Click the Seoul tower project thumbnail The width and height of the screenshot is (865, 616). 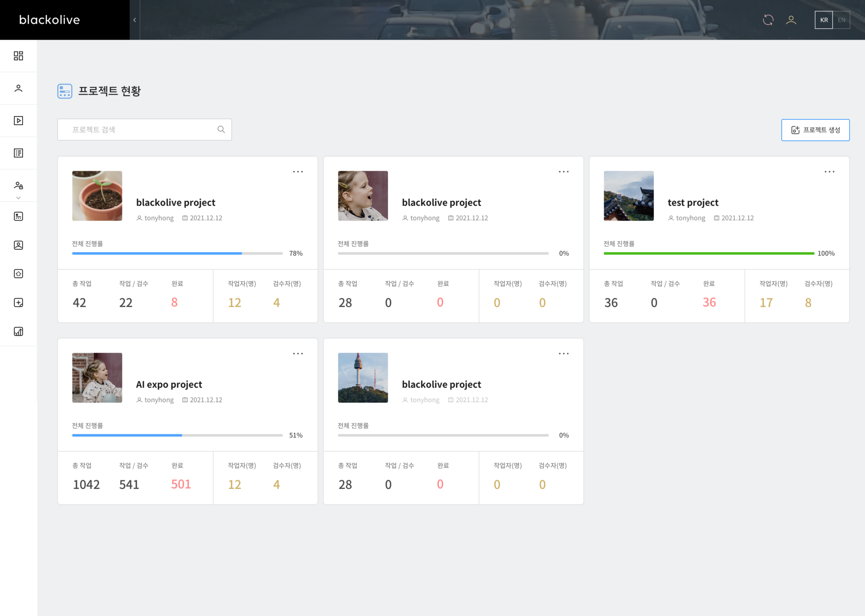(x=363, y=378)
